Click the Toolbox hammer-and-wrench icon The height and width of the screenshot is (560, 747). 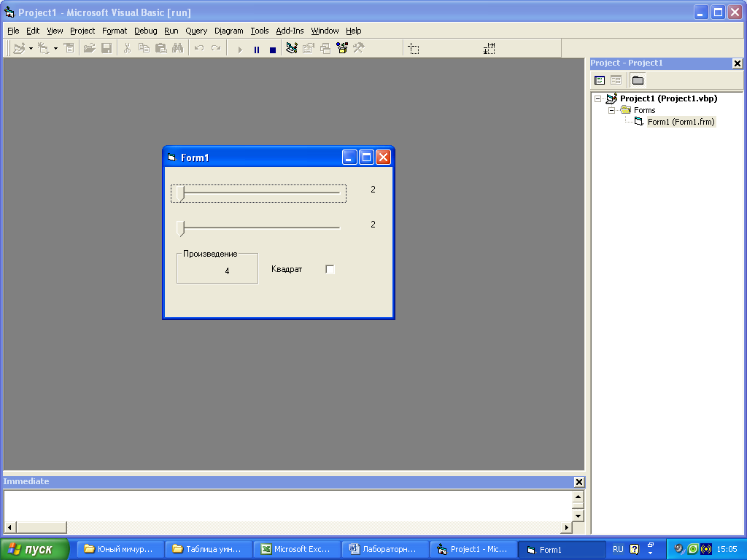point(358,49)
